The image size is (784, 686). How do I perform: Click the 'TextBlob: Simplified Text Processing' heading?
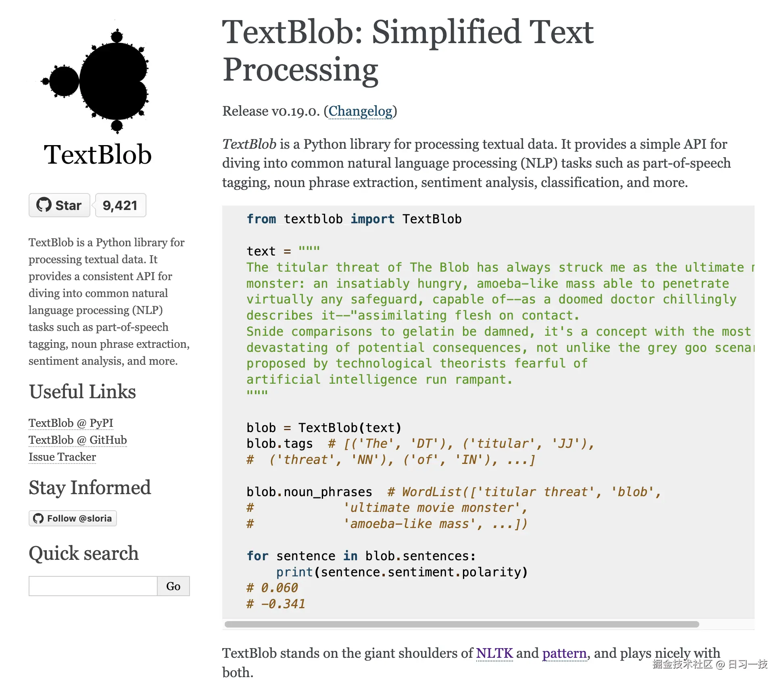coord(407,50)
